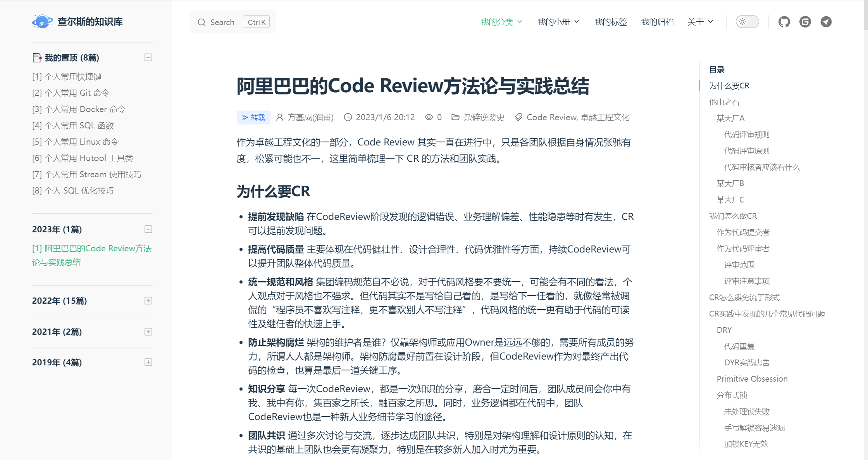Collapse the 2023年 article group

[148, 229]
